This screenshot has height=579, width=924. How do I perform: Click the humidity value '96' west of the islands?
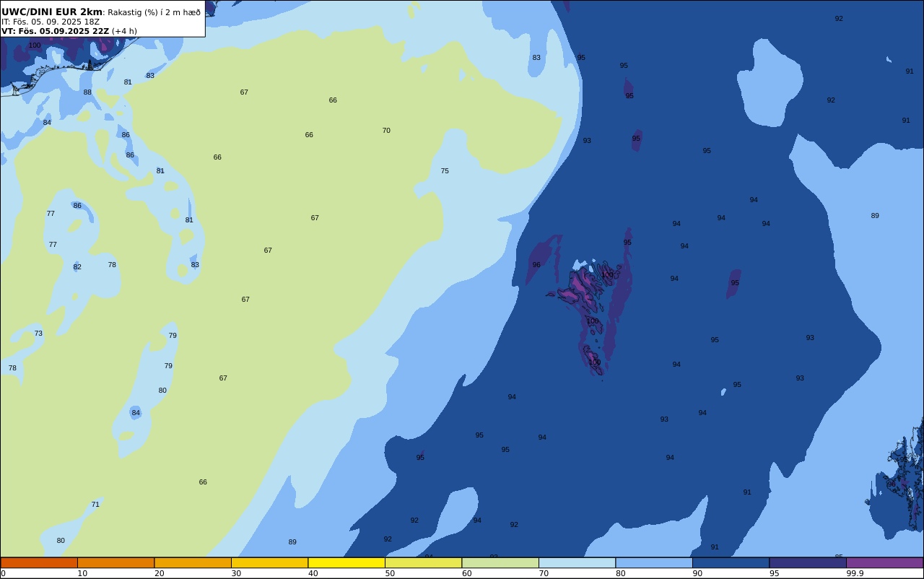click(x=536, y=265)
